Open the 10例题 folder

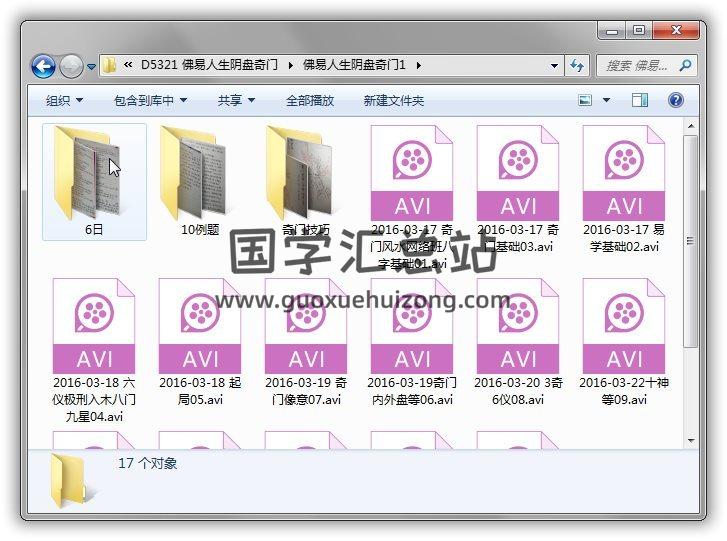pos(200,174)
